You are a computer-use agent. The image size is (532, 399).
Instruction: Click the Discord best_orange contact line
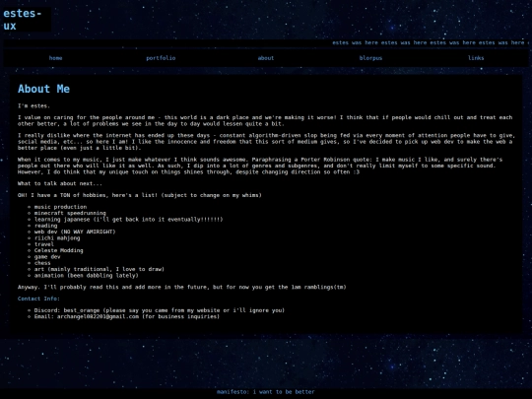(x=160, y=310)
